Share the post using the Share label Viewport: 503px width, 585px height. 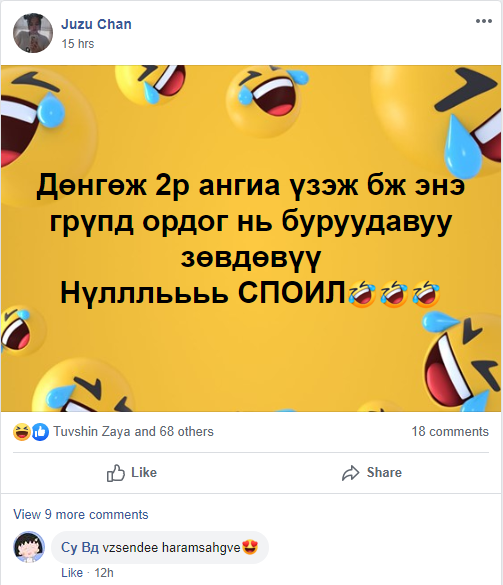click(384, 472)
